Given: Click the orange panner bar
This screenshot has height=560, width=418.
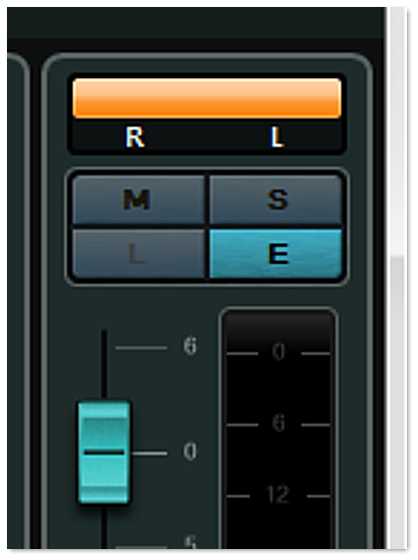Looking at the screenshot, I should tap(207, 98).
